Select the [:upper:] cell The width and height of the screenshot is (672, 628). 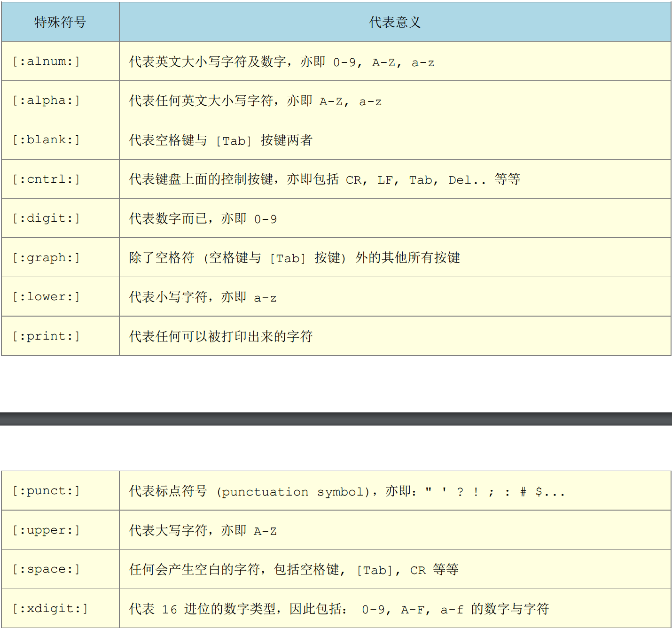pyautogui.click(x=60, y=530)
